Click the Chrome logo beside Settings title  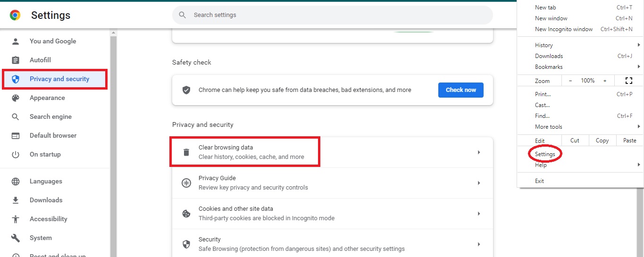coord(15,15)
